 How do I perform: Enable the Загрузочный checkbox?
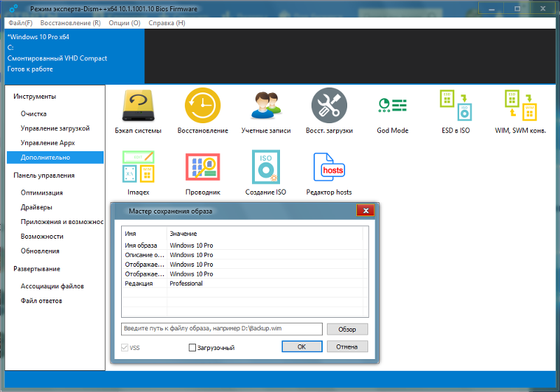click(x=192, y=347)
